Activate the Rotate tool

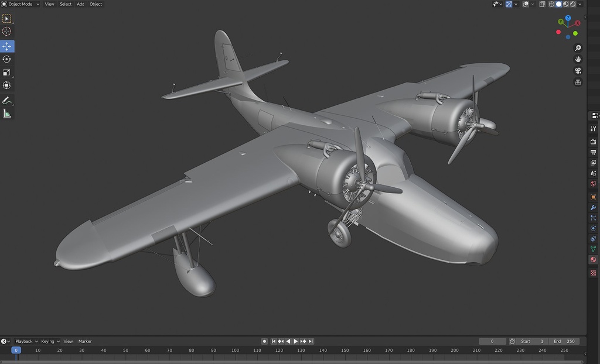tap(7, 59)
